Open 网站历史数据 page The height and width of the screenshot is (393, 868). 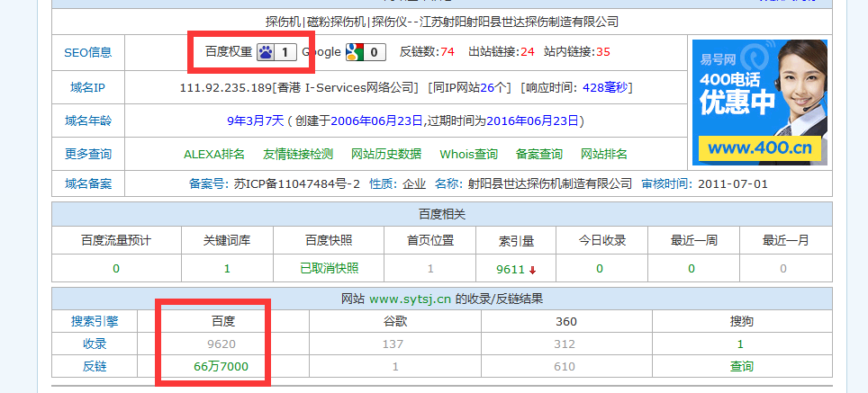pyautogui.click(x=385, y=154)
